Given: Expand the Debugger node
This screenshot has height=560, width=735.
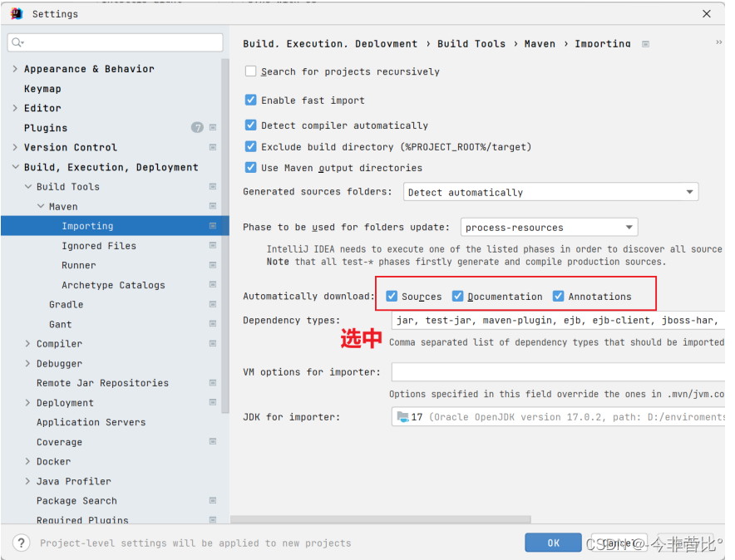Looking at the screenshot, I should coord(27,363).
